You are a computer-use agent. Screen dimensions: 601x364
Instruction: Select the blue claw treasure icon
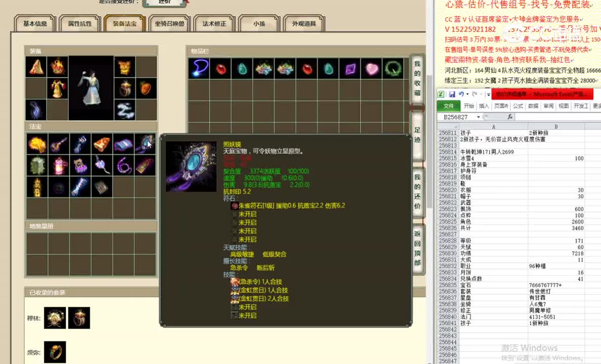tap(80, 144)
